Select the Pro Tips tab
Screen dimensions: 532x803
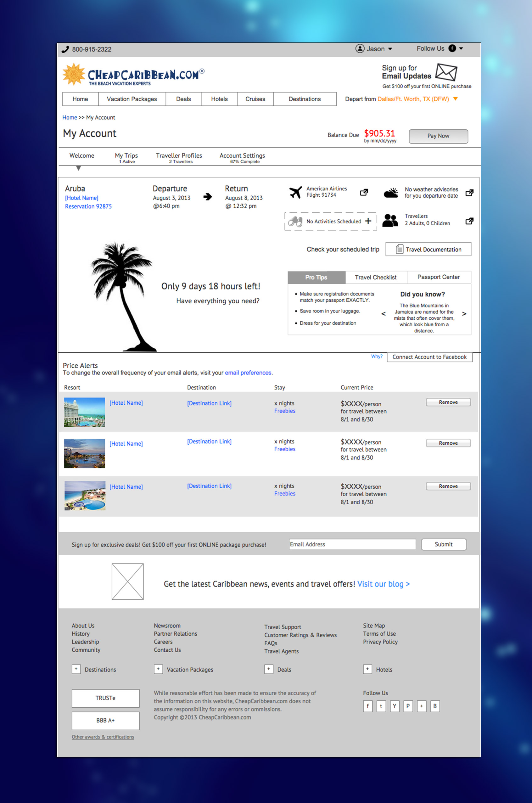(x=316, y=277)
